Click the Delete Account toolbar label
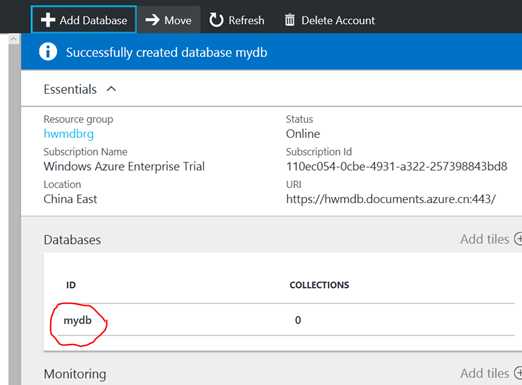Screen dimensions: 522x385 tap(338, 20)
